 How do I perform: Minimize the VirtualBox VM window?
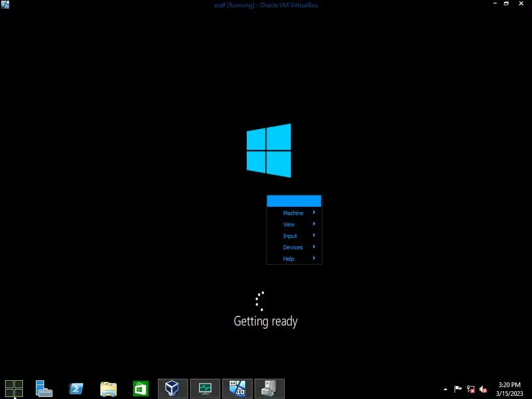[495, 4]
